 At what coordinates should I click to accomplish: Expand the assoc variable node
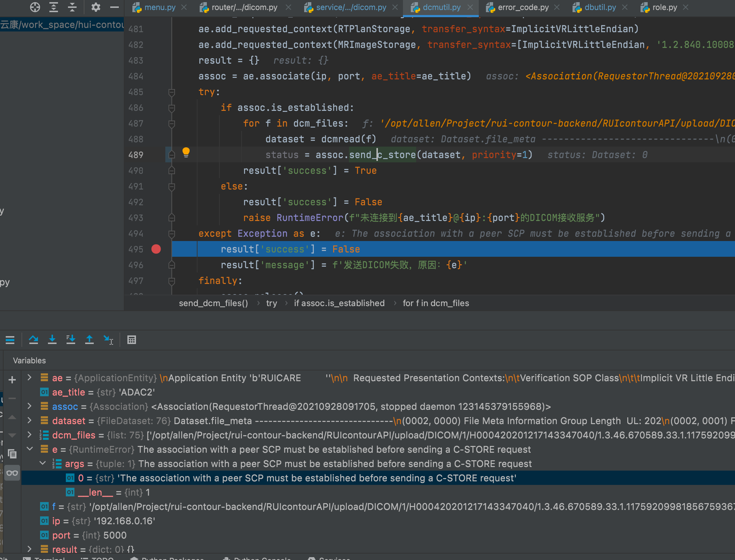click(29, 406)
